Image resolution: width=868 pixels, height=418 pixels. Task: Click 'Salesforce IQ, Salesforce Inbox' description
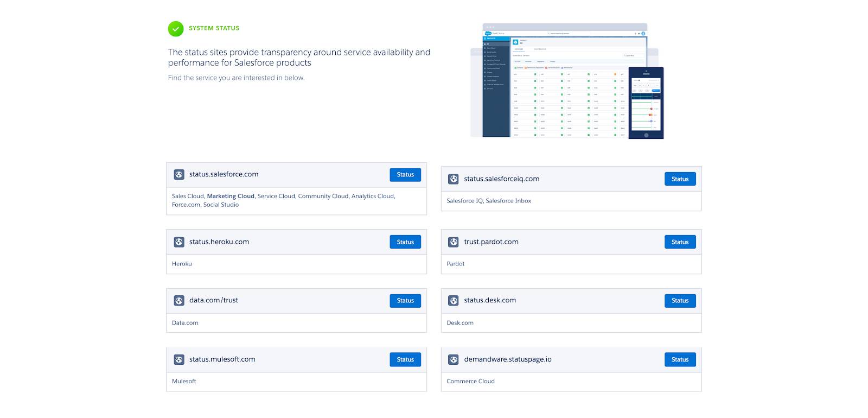coord(489,201)
